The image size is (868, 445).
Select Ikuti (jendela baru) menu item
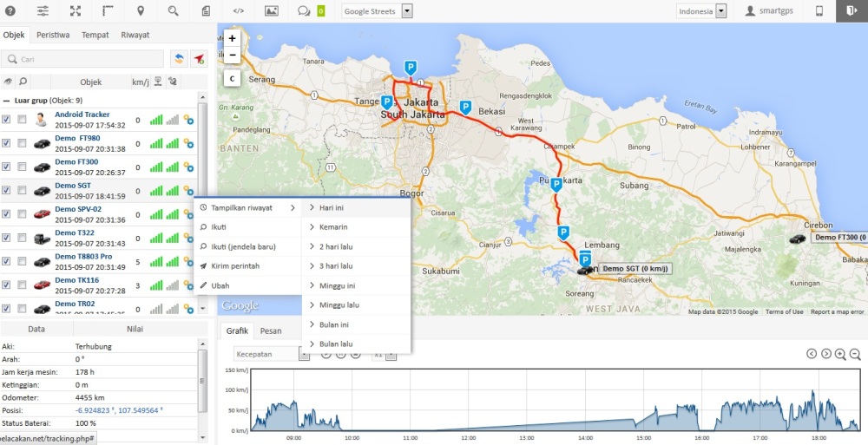click(247, 246)
